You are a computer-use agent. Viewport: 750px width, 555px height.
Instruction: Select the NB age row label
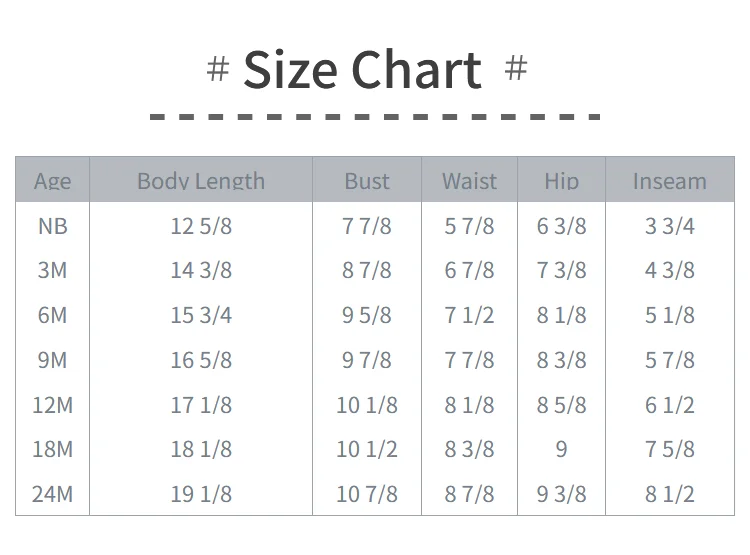[x=52, y=226]
